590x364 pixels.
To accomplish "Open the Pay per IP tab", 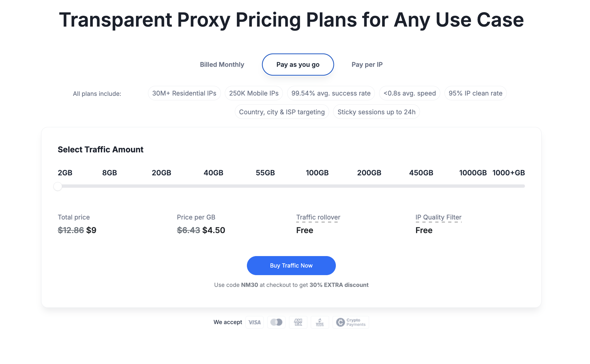I will click(x=367, y=64).
